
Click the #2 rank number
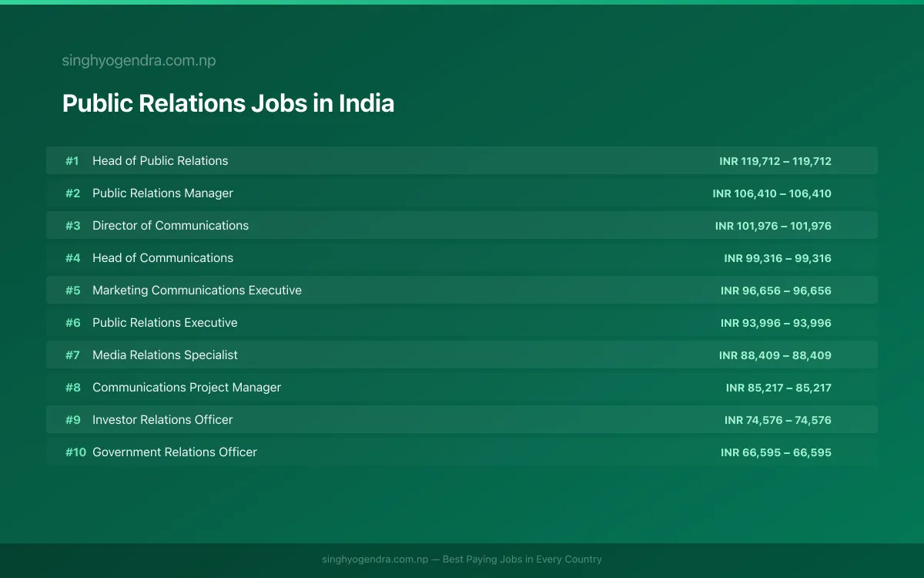pos(72,193)
